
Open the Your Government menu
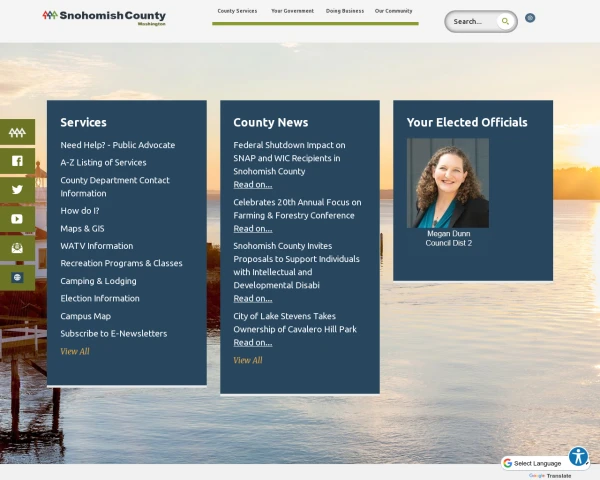pyautogui.click(x=292, y=11)
